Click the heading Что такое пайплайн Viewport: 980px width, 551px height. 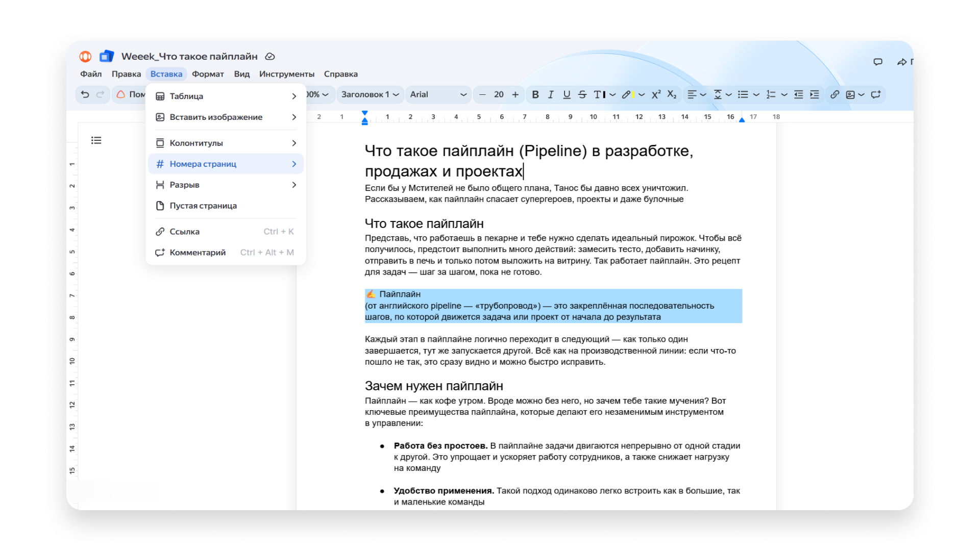[424, 223]
